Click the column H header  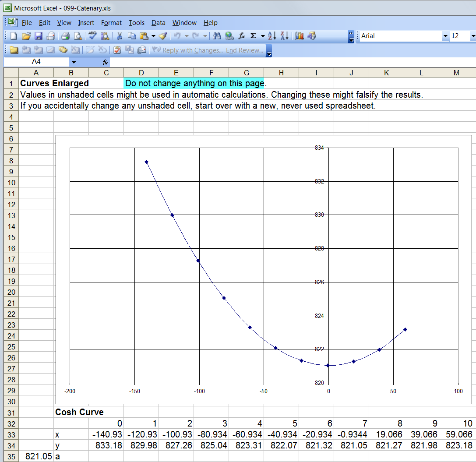[281, 73]
